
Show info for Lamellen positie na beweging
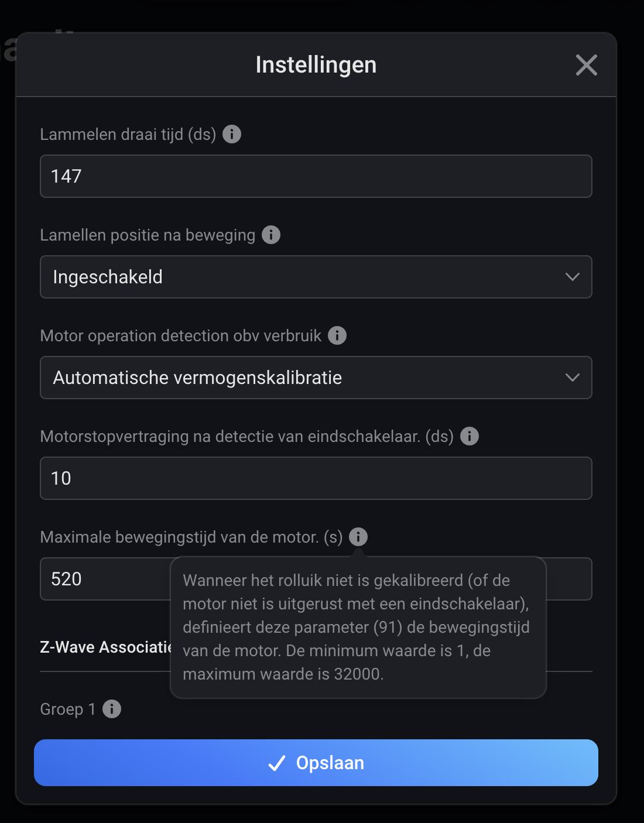tap(270, 235)
